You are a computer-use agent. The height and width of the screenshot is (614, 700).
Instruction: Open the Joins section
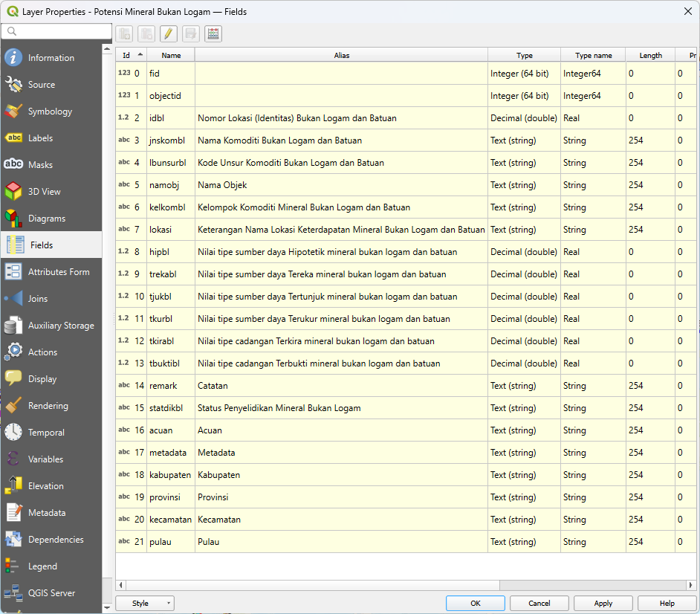[37, 299]
